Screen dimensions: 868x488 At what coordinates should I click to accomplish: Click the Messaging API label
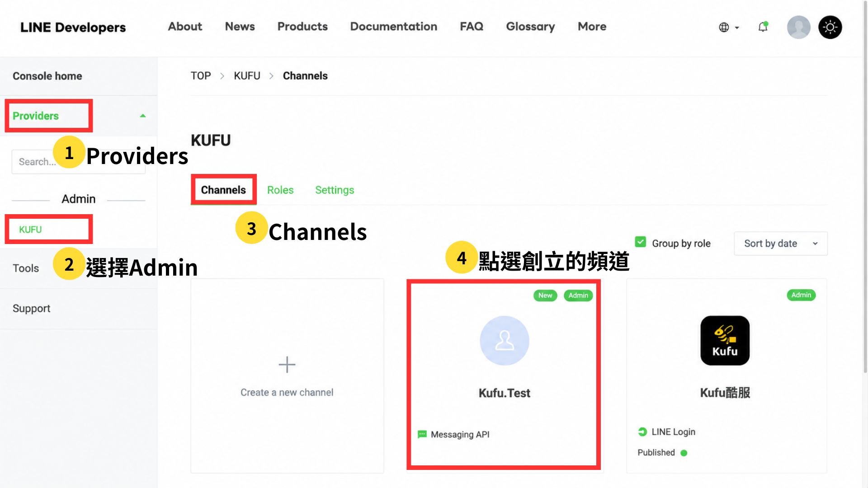[460, 435]
